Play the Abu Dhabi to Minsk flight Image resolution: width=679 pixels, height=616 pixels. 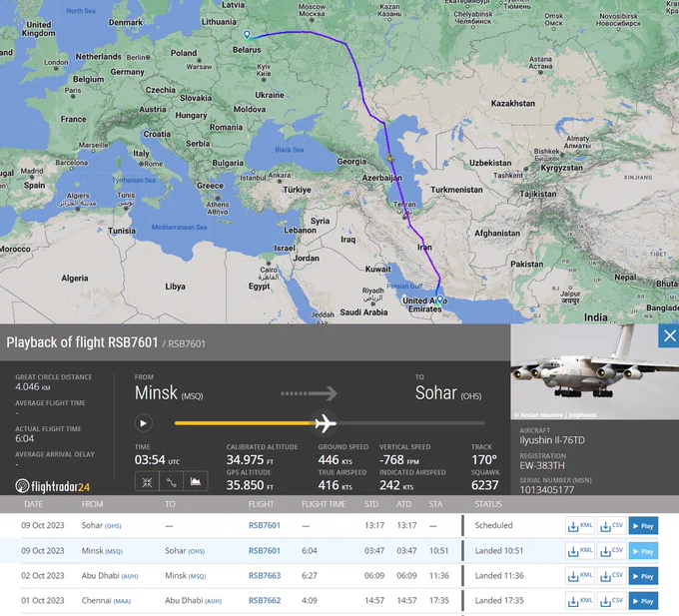643,576
